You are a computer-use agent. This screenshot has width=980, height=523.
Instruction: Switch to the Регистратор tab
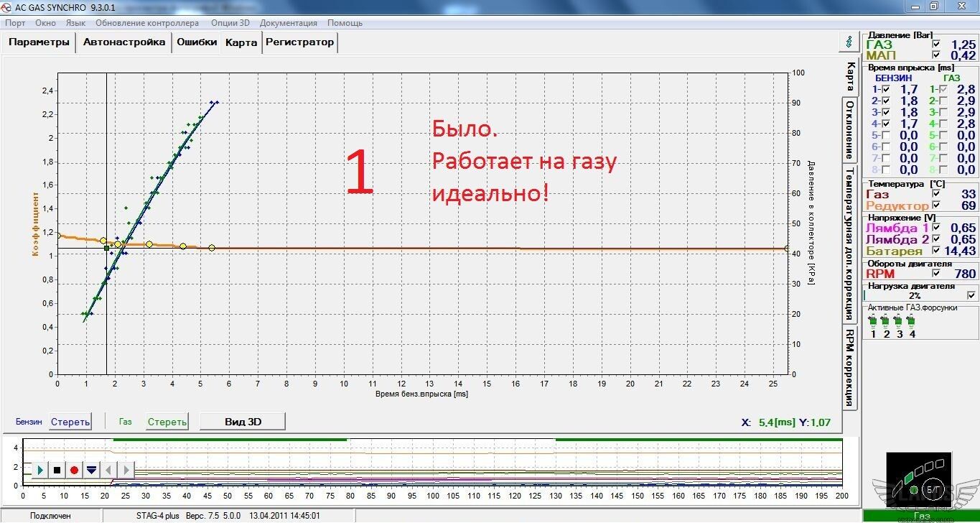pyautogui.click(x=299, y=42)
